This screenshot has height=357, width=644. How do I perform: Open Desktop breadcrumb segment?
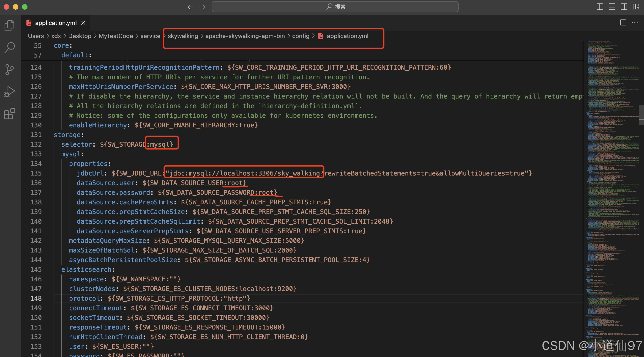click(x=80, y=36)
